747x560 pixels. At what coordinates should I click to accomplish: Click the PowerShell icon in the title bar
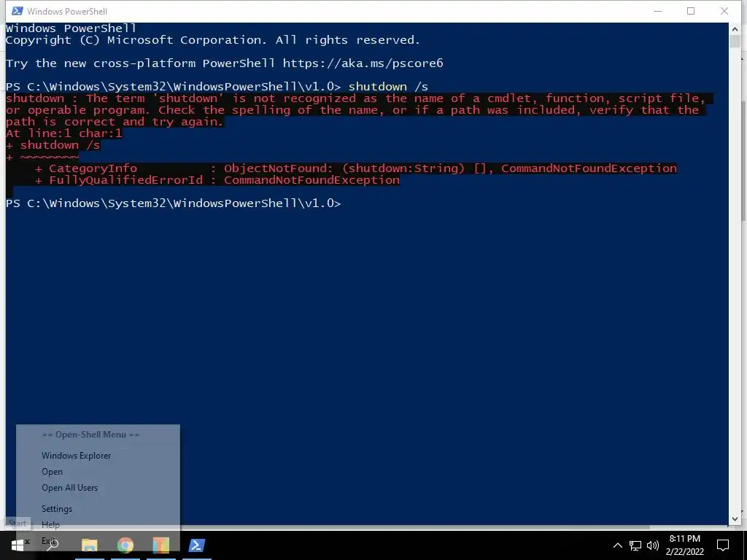18,11
